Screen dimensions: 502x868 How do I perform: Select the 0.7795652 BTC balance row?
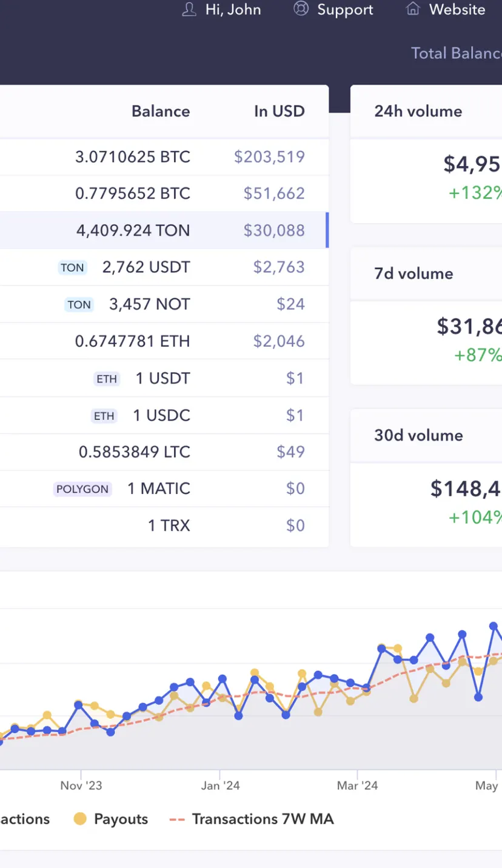tap(164, 194)
